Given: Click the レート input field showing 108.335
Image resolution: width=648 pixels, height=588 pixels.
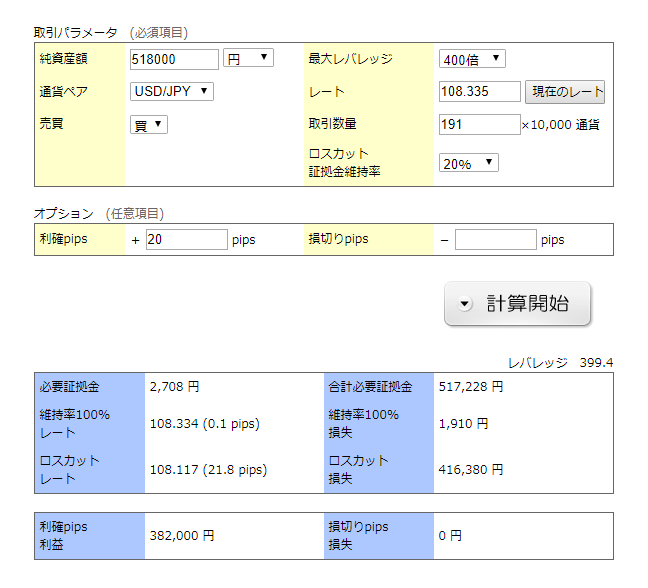Looking at the screenshot, I should tap(479, 91).
